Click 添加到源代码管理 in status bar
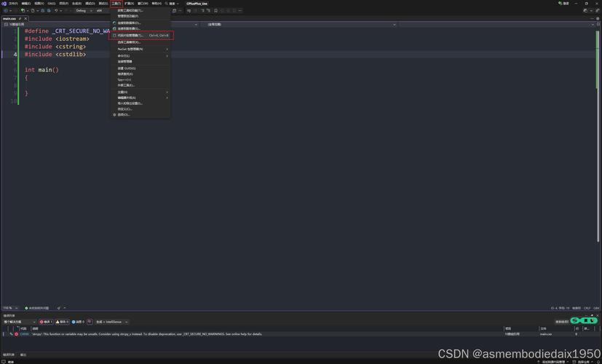This screenshot has height=364, width=602. point(553,362)
